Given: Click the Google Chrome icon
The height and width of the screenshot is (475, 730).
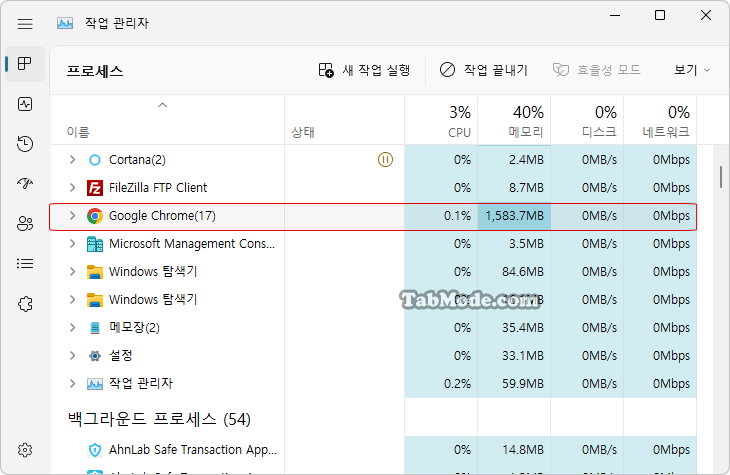Looking at the screenshot, I should tap(95, 216).
